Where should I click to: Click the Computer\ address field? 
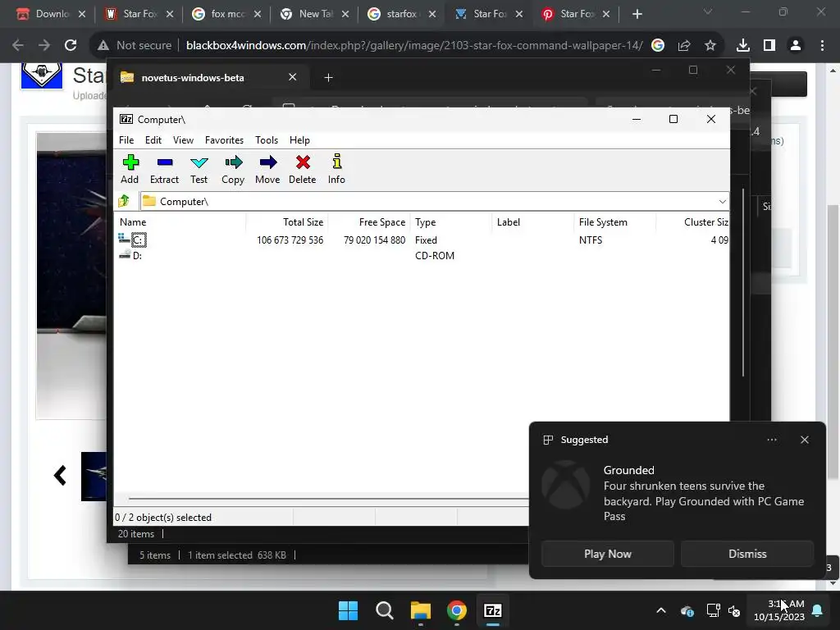coord(428,202)
